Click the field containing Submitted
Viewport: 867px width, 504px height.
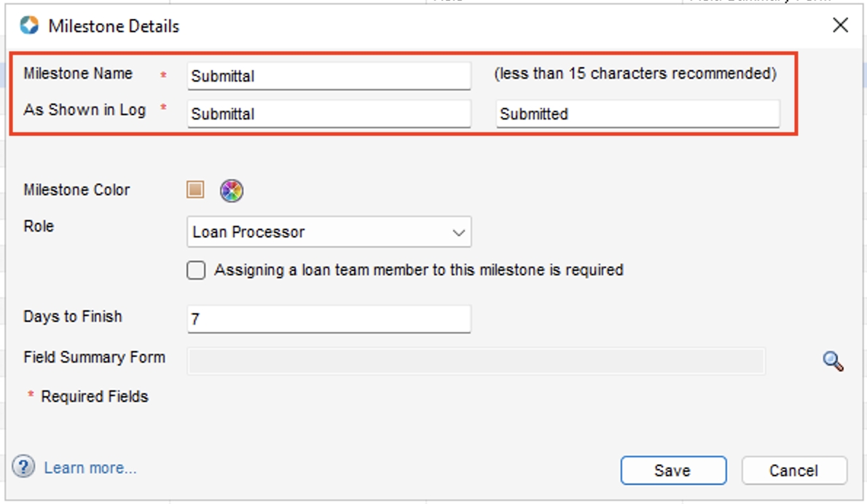point(637,114)
